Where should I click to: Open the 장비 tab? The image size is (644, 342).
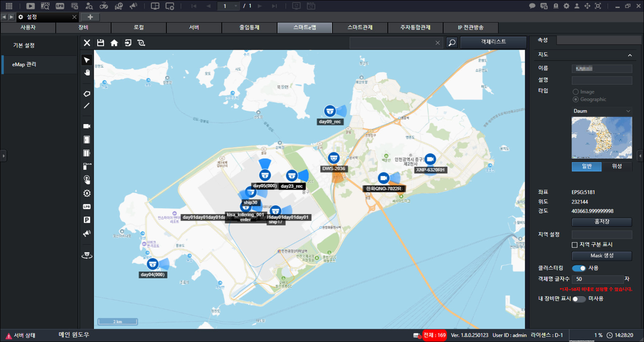83,28
